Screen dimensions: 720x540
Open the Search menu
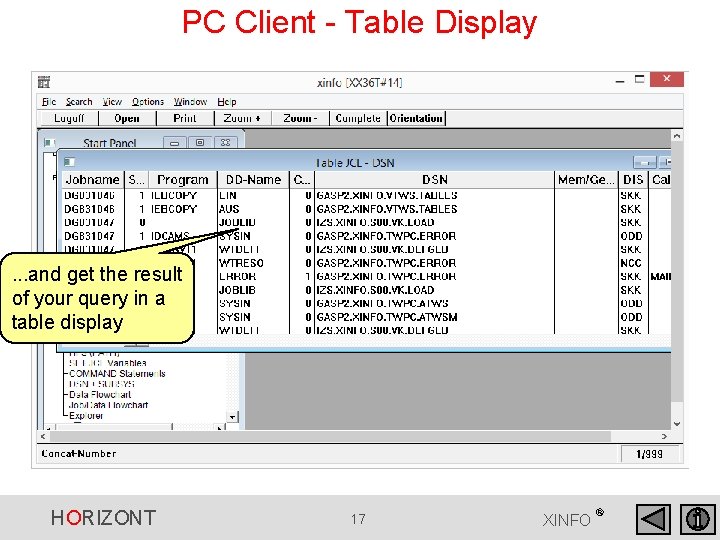click(79, 101)
